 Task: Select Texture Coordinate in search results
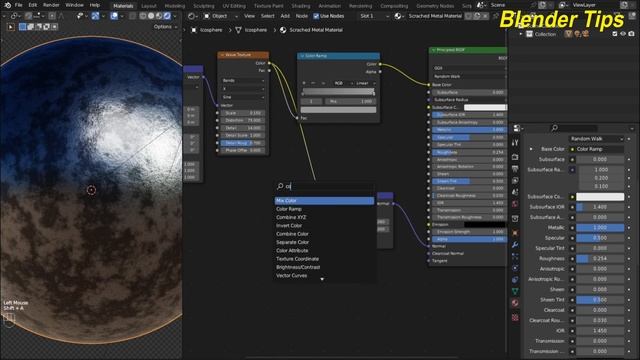(324, 259)
